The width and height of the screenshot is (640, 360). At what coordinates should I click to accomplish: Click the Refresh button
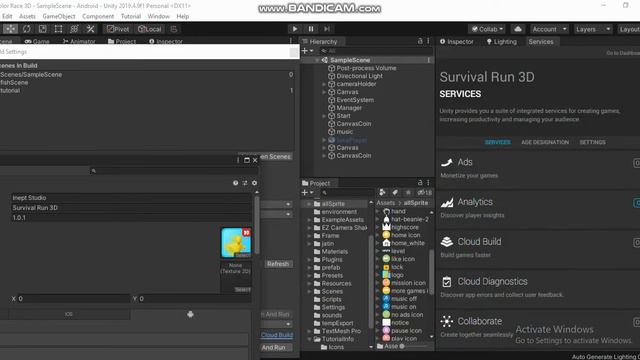coord(278,264)
